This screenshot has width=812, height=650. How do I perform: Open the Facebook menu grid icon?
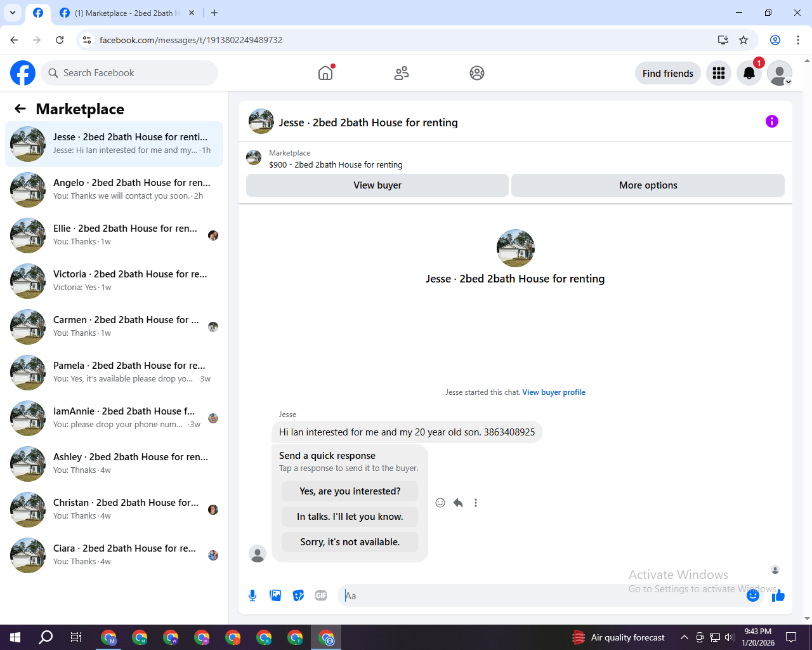tap(719, 73)
